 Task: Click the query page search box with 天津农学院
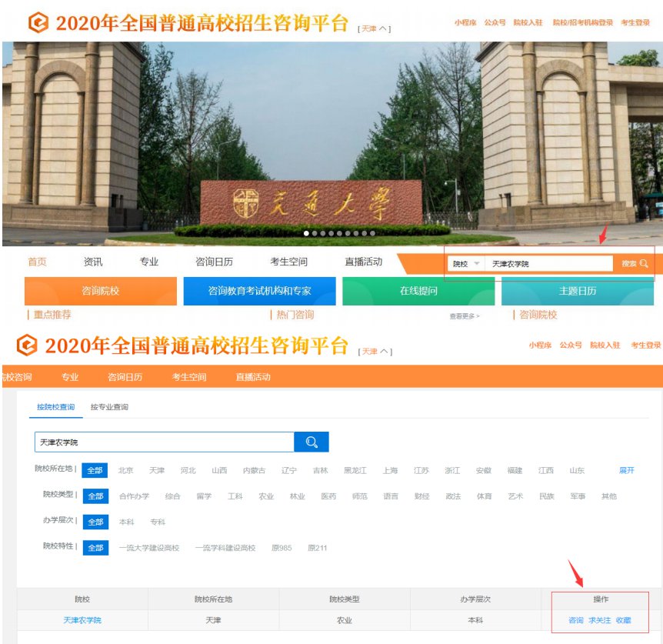pyautogui.click(x=165, y=442)
